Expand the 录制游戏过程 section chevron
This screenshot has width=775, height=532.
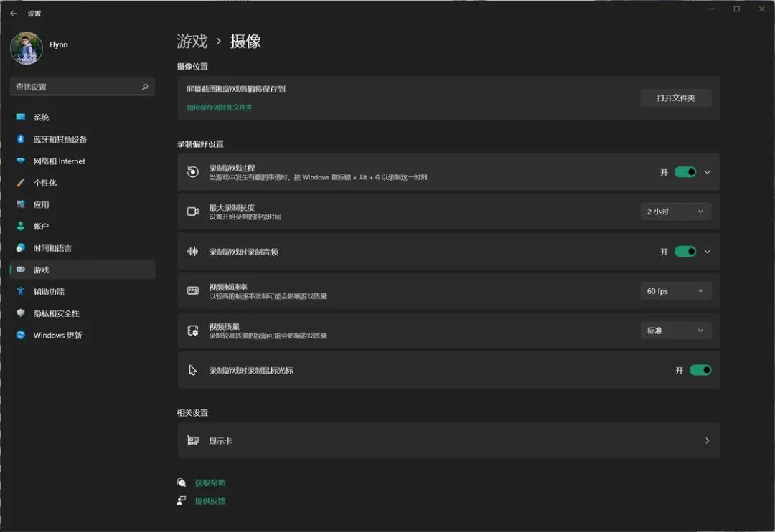coord(708,172)
